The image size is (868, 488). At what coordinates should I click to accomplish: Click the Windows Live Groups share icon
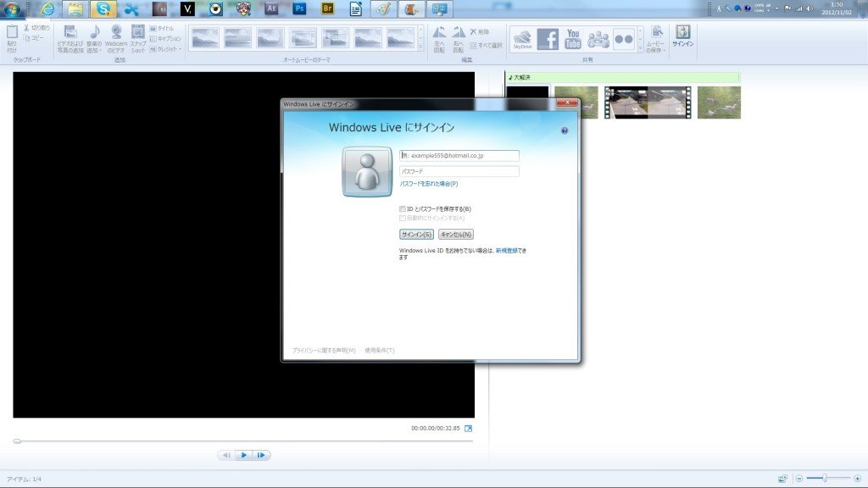coord(598,39)
